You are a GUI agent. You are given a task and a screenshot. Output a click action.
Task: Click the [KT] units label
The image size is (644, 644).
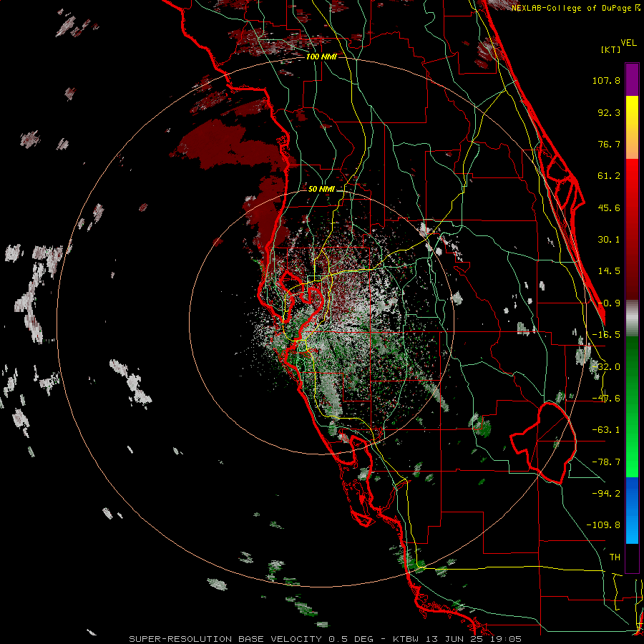tap(611, 49)
